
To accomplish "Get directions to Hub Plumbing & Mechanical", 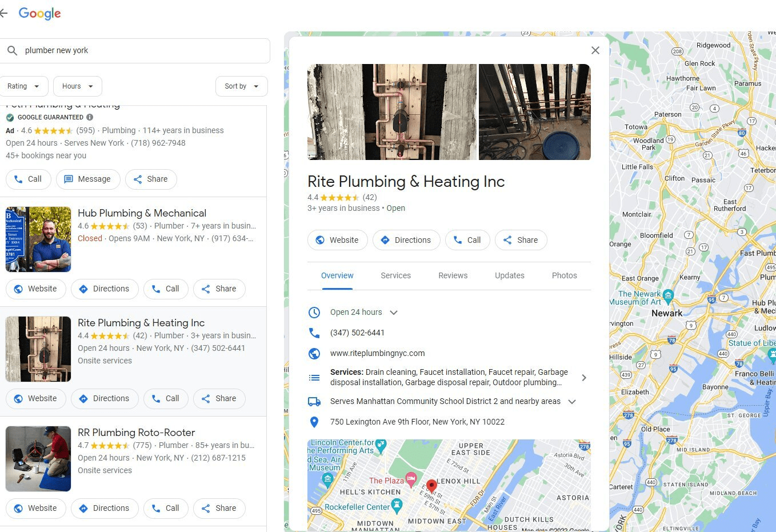I will coord(105,289).
